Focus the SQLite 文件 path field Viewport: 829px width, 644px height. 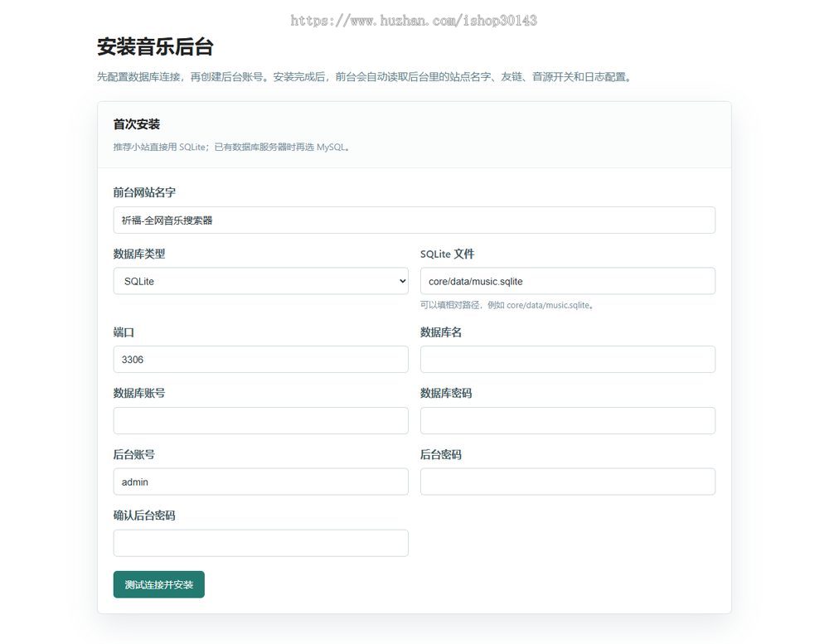pos(568,281)
